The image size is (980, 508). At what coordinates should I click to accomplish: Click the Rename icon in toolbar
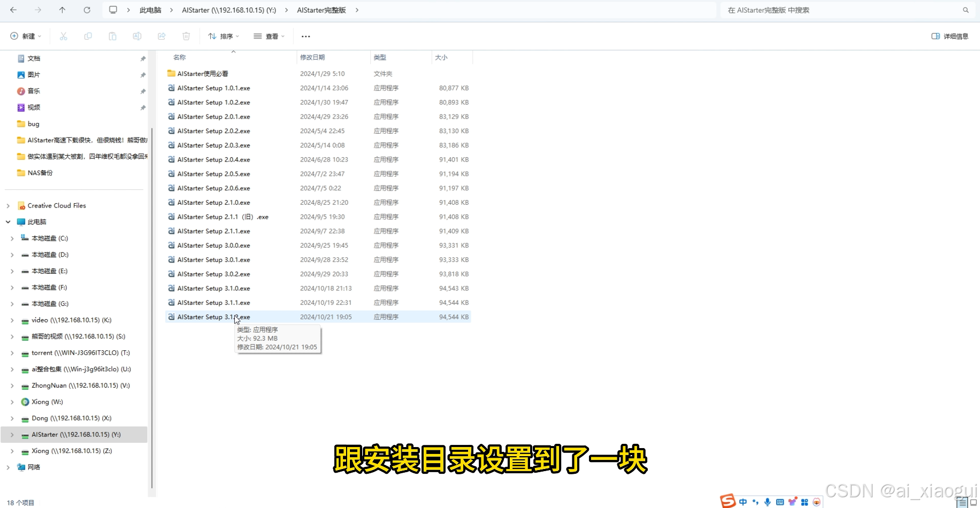[x=137, y=36]
